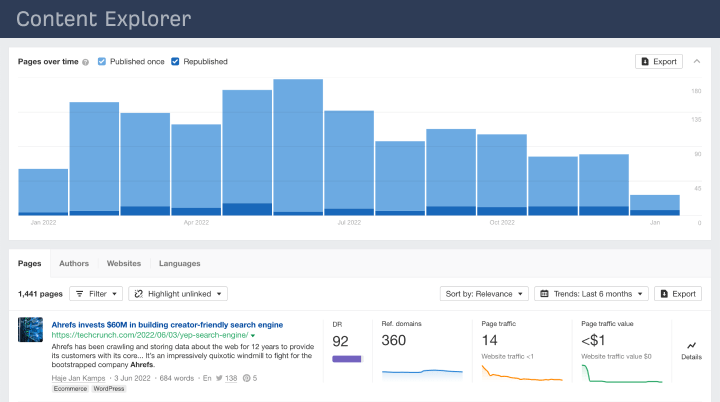This screenshot has width=720, height=402.
Task: Open the Sort by: Relevance dropdown
Action: 484,294
